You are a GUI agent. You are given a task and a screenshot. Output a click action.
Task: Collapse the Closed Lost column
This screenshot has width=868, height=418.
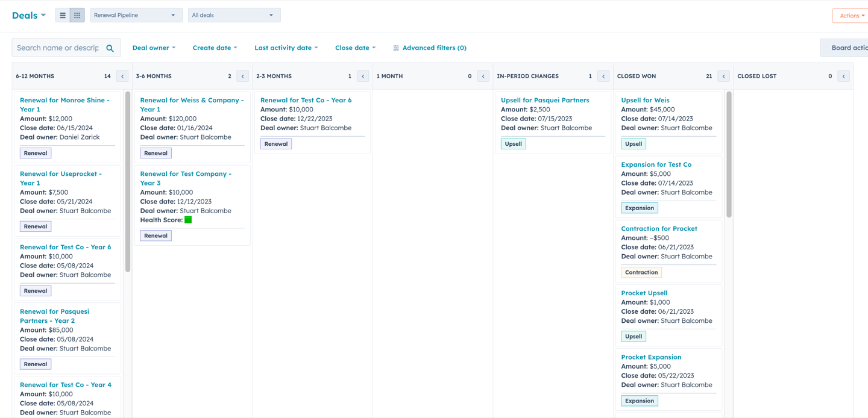(844, 76)
